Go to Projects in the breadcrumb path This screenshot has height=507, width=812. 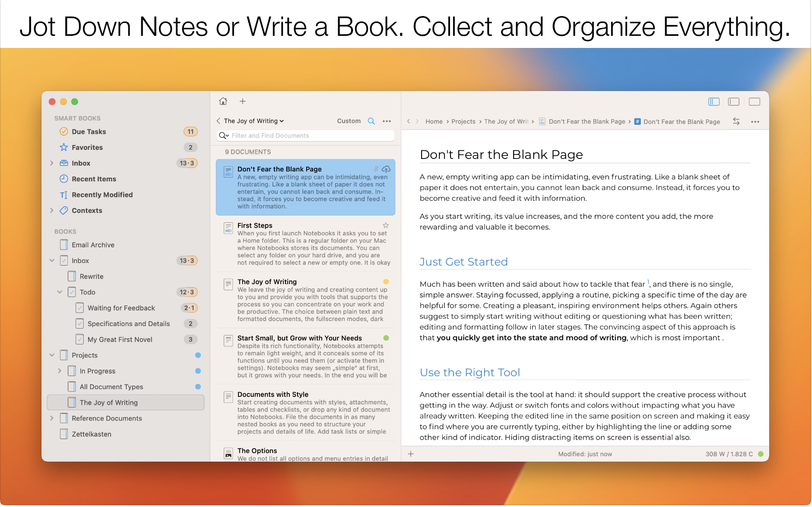click(463, 122)
